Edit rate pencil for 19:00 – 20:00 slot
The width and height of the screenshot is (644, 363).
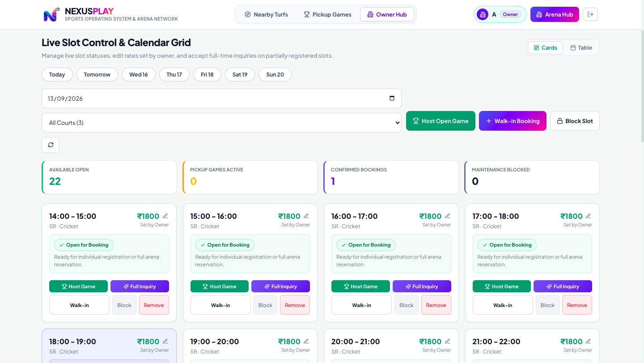[x=306, y=342]
